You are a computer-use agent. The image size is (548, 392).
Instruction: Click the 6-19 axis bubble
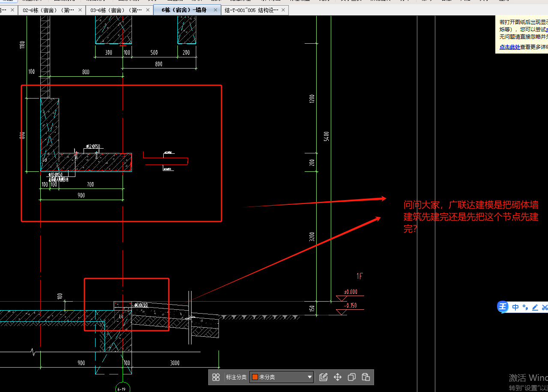coord(122,388)
